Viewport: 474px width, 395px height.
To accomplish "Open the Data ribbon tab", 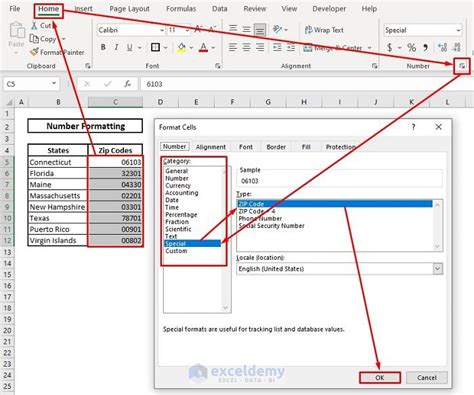I will (x=220, y=9).
